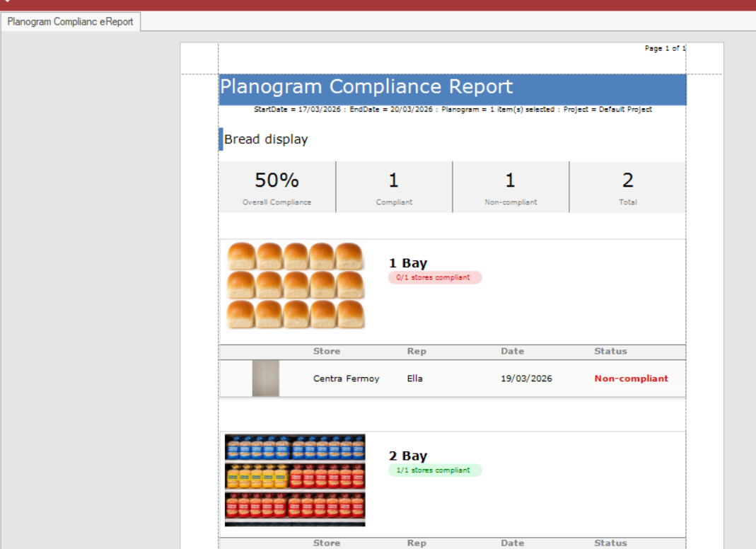Click the Date column header in 2 Bay table
The width and height of the screenshot is (756, 549).
click(x=512, y=543)
